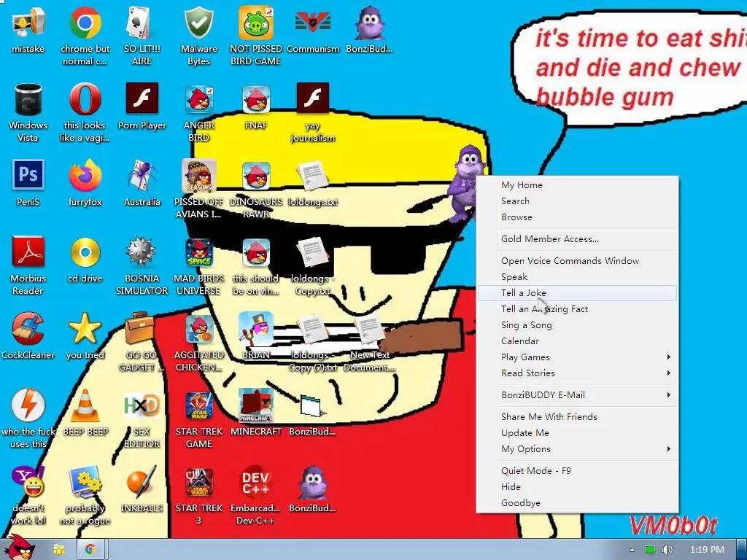The width and height of the screenshot is (747, 560).
Task: Launch the Morbius Reader PDF icon
Action: (x=28, y=252)
